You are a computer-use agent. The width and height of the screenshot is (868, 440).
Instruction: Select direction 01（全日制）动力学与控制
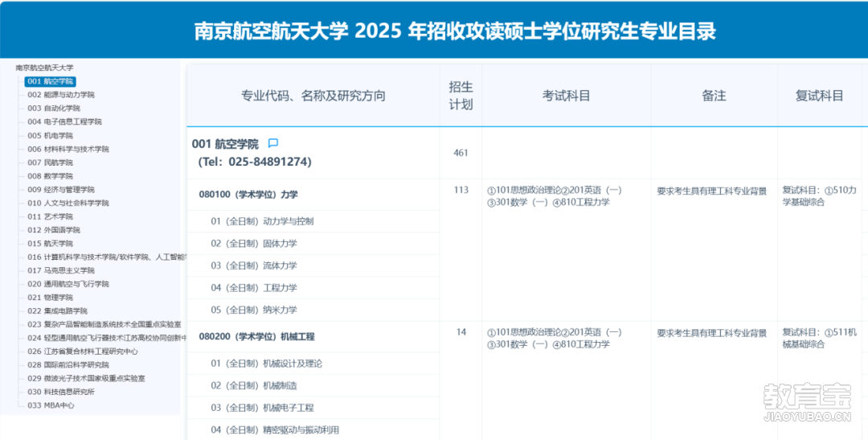[262, 221]
